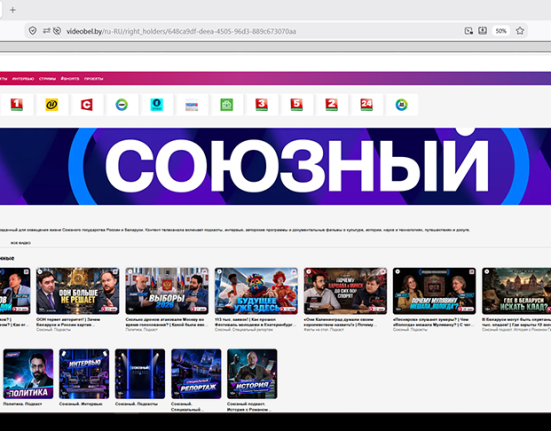Image resolution: width=551 pixels, height=431 pixels.
Task: Open the Интервью playlist cover
Action: click(84, 374)
